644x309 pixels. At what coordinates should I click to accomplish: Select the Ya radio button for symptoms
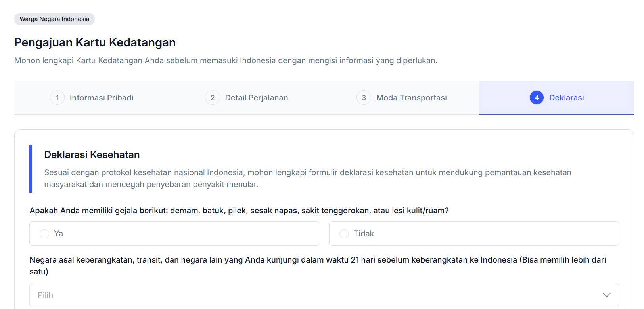[44, 234]
